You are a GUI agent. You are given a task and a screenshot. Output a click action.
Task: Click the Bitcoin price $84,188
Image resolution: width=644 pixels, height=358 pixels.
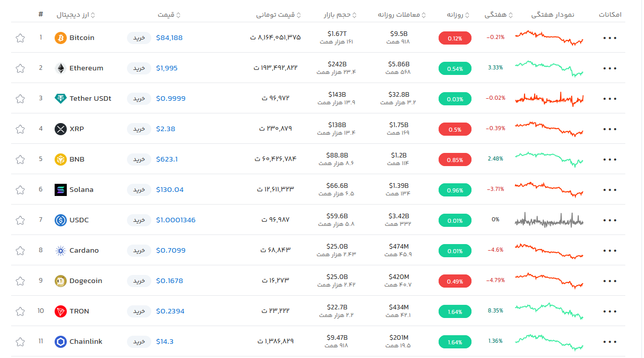(169, 38)
